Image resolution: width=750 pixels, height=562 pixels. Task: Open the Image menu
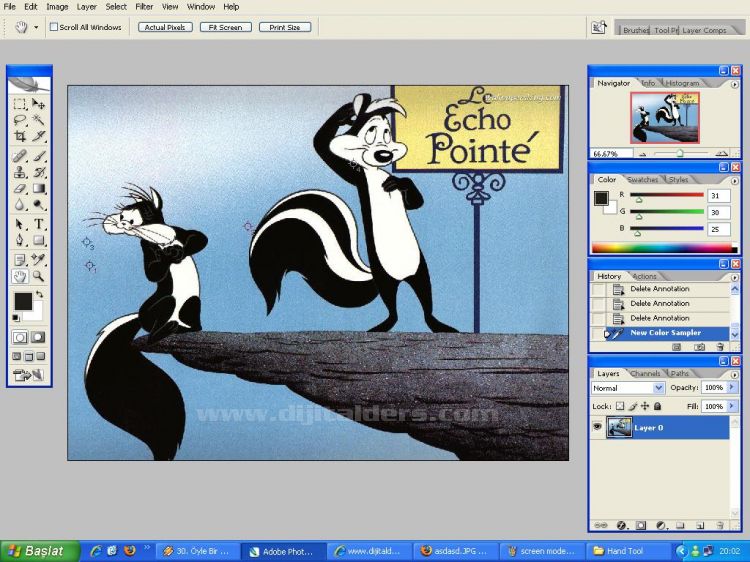57,7
